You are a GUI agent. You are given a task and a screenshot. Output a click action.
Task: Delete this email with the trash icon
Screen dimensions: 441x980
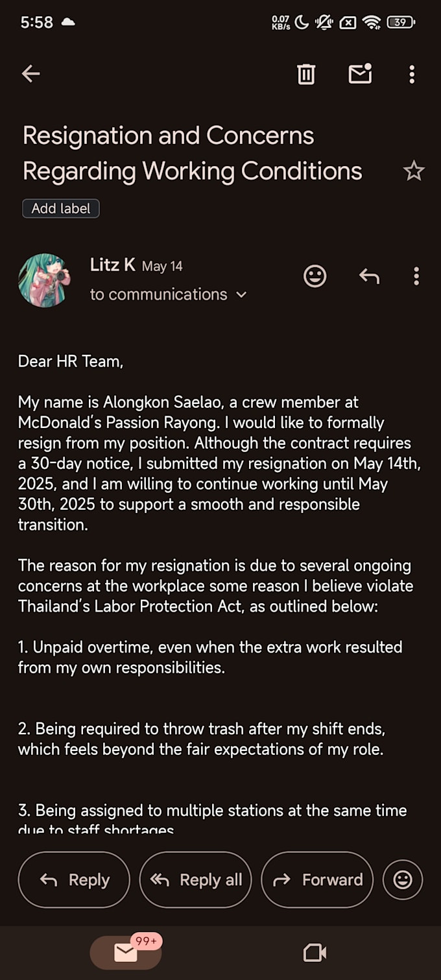point(306,75)
